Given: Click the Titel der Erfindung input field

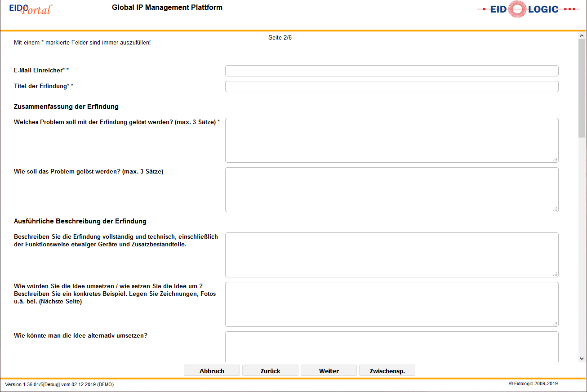Looking at the screenshot, I should [391, 86].
